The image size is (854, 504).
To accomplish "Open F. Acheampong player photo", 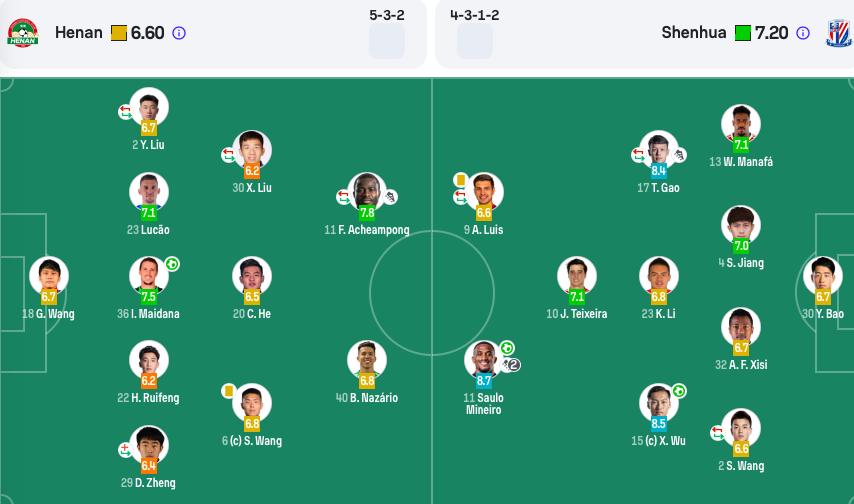I will pyautogui.click(x=367, y=192).
